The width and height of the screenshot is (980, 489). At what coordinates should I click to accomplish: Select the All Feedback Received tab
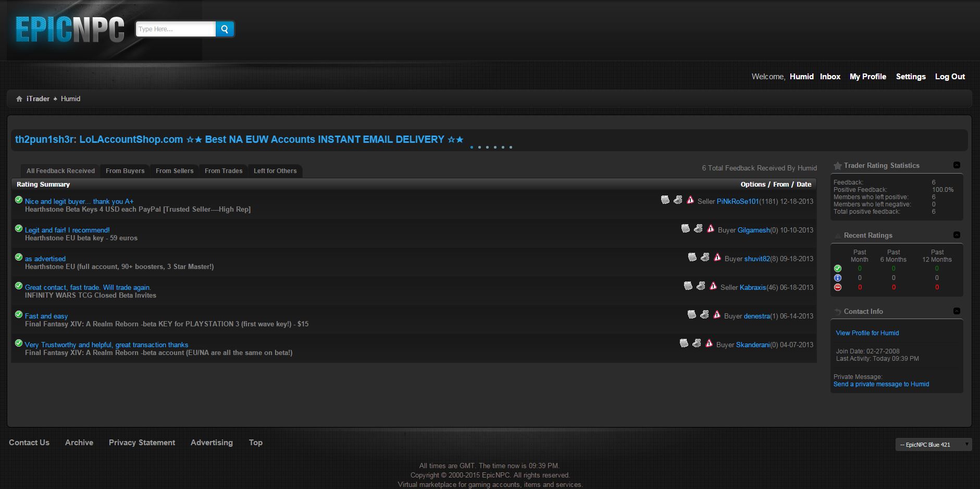point(60,171)
